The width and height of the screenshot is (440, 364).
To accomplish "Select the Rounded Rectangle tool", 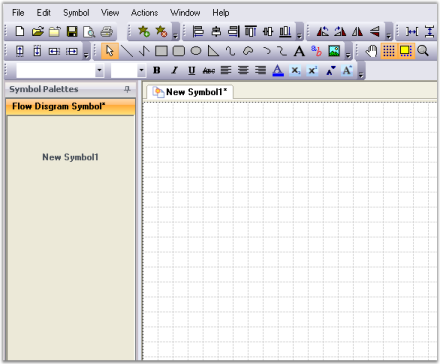I will (x=179, y=51).
